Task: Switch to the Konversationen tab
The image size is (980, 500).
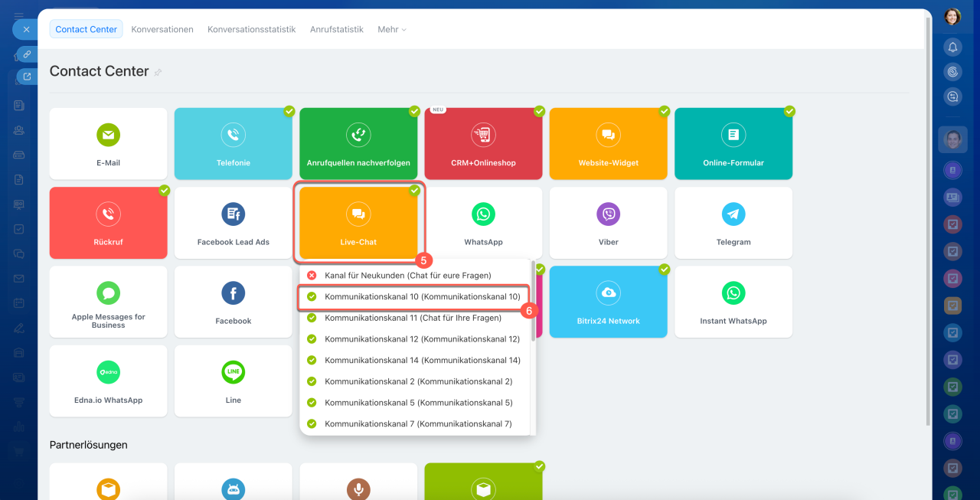Action: [162, 29]
